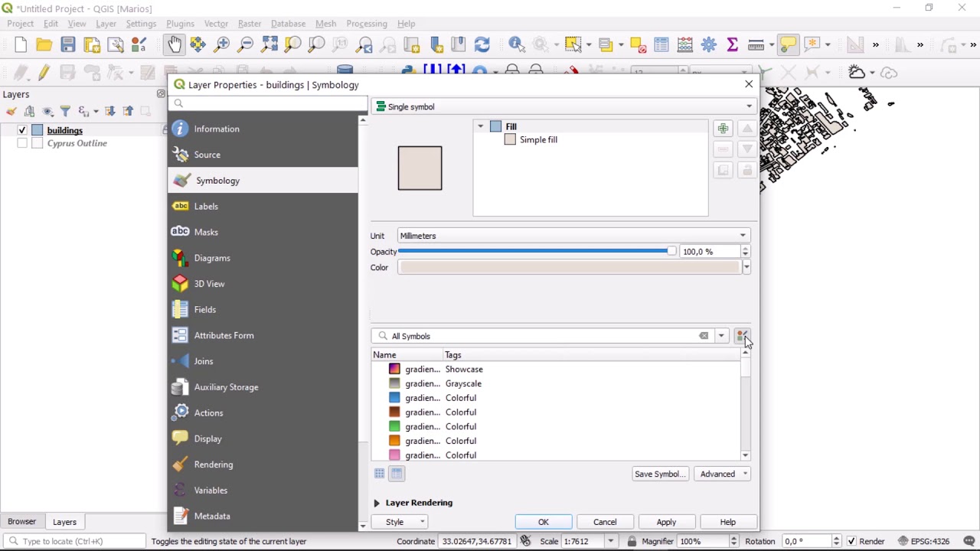Click the Apply button
This screenshot has width=980, height=551.
666,521
